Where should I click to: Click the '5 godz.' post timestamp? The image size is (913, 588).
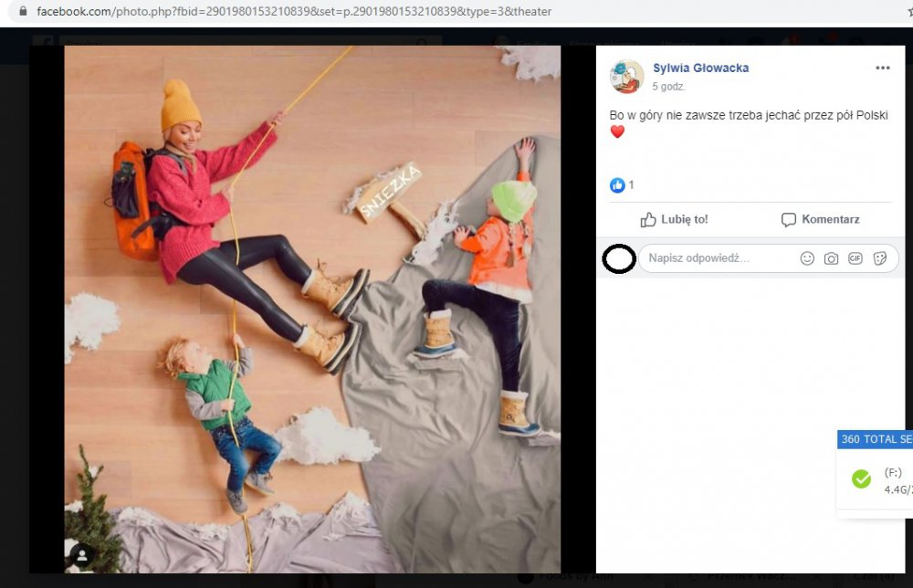point(669,87)
